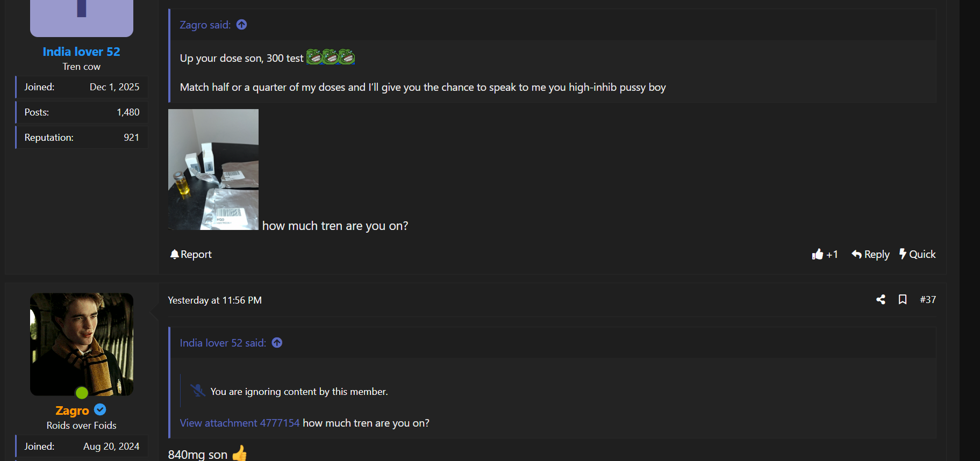The width and height of the screenshot is (980, 461).
Task: Click the "India lover 52 said:" quote header
Action: (x=223, y=343)
